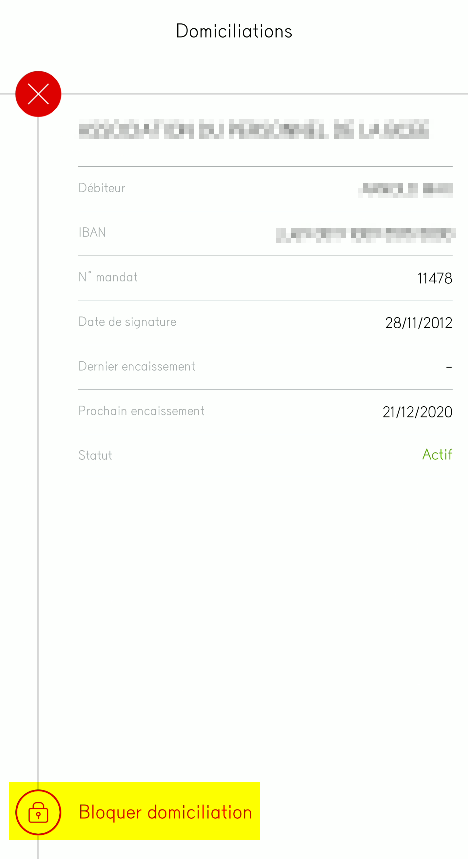
Task: Select the blurred debtor name value
Action: (406, 190)
